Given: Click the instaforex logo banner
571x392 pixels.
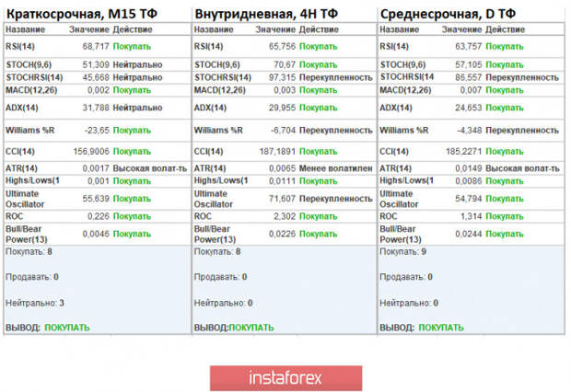Looking at the screenshot, I should click(285, 378).
